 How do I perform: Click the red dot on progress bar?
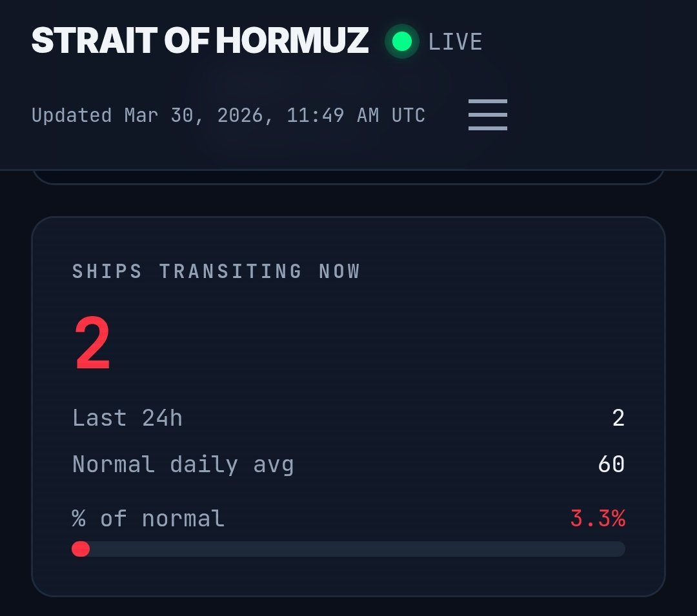click(x=81, y=549)
